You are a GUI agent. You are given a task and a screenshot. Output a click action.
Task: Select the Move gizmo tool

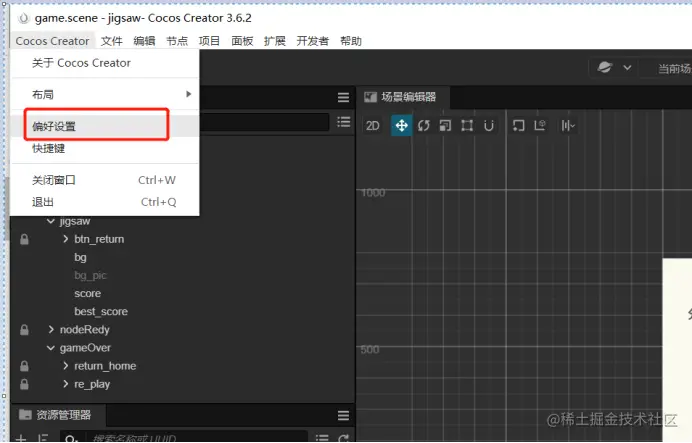[x=401, y=126]
